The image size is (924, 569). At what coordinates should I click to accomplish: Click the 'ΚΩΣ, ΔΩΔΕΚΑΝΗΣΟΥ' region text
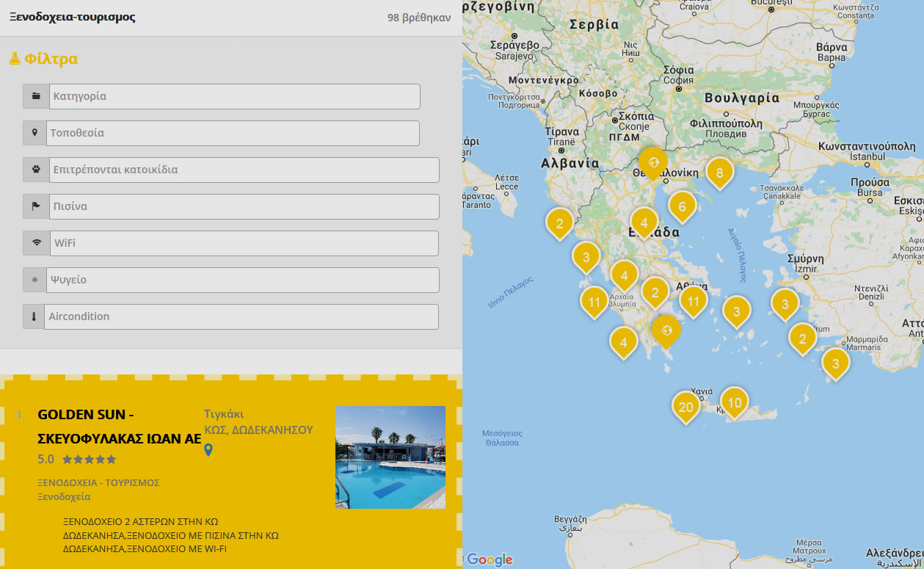[x=258, y=430]
